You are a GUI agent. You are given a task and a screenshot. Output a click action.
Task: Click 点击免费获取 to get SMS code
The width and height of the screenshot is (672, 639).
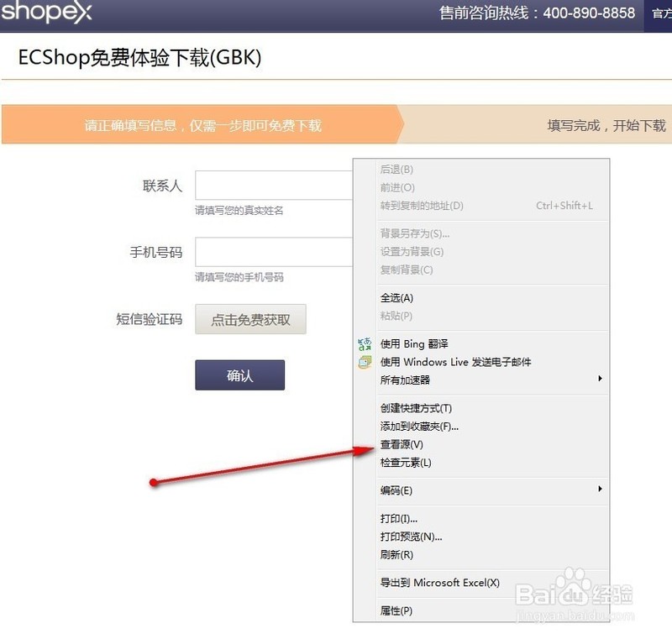[250, 319]
